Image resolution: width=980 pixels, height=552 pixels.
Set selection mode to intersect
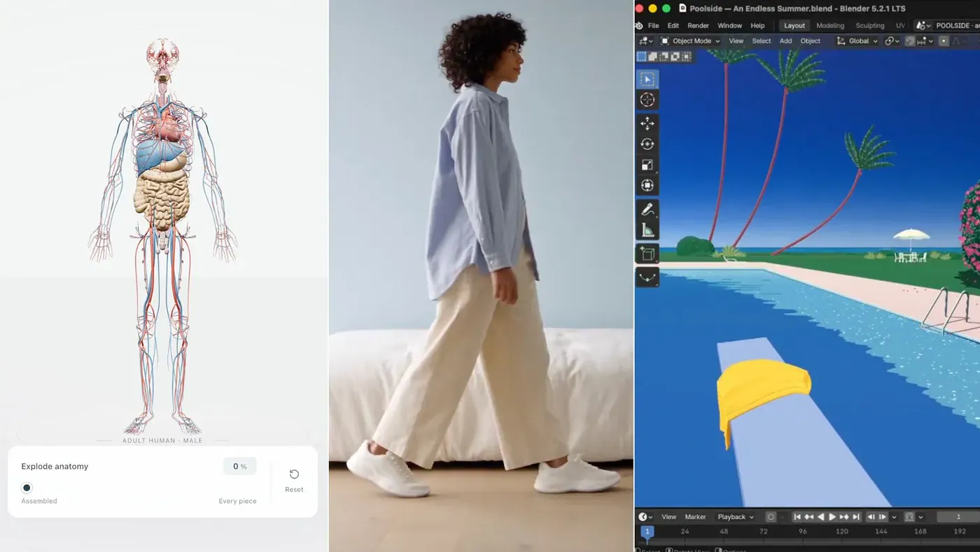[x=686, y=57]
